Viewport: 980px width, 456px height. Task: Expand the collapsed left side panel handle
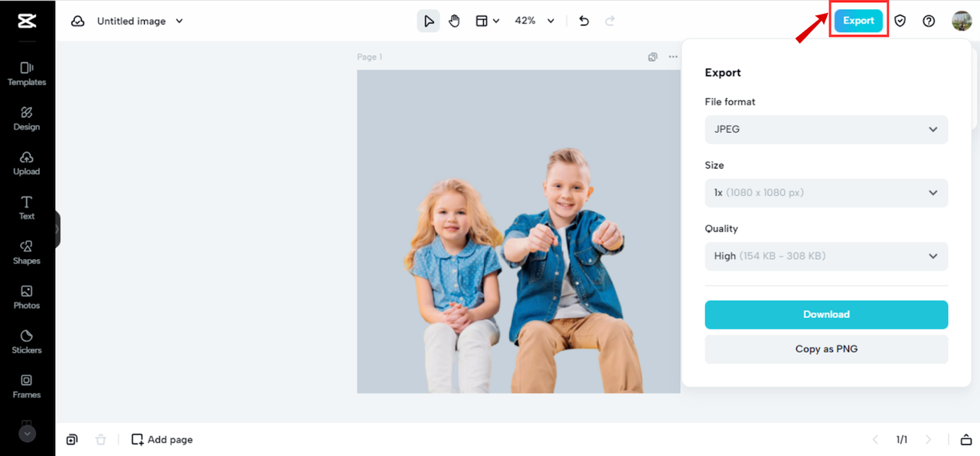coord(57,229)
